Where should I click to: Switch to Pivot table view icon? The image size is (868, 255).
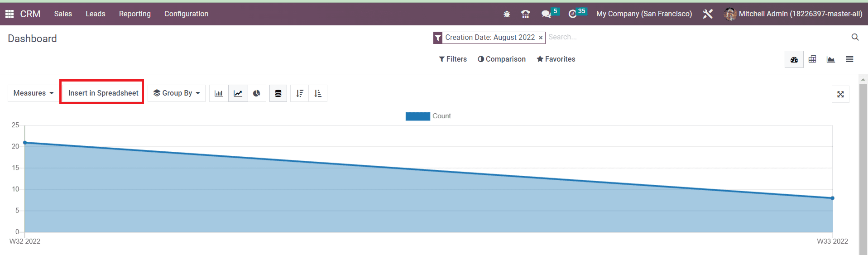pos(812,59)
